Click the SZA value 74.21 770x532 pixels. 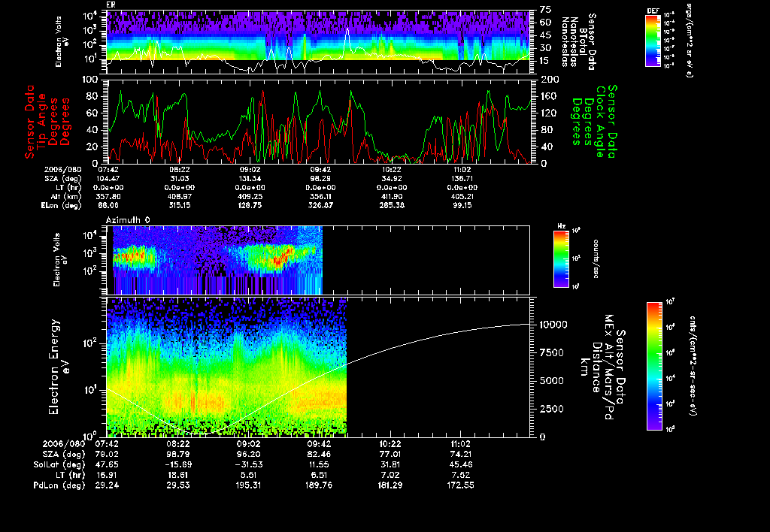tap(462, 454)
